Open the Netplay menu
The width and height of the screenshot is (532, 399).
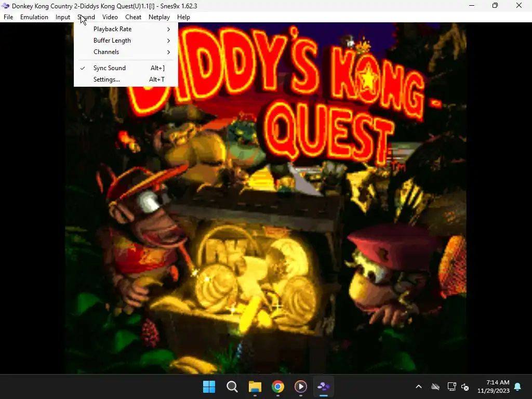tap(159, 17)
